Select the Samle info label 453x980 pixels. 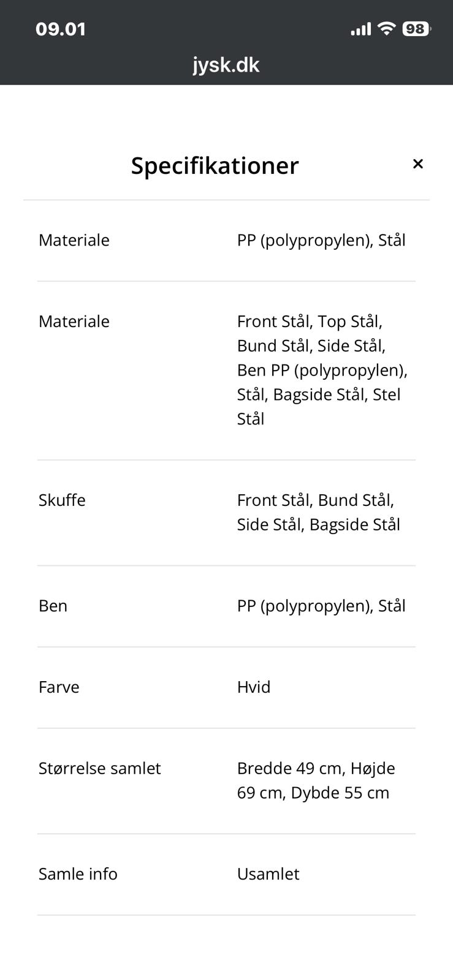pos(78,874)
